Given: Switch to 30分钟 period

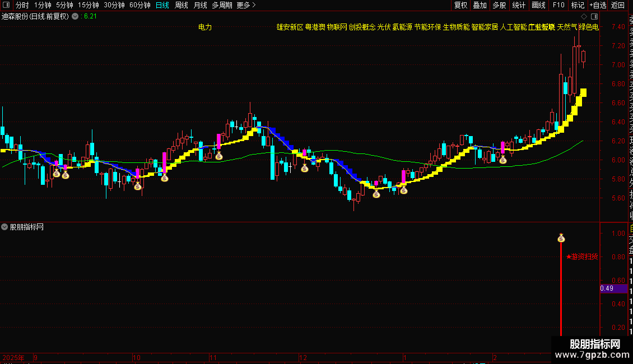Looking at the screenshot, I should [114, 5].
